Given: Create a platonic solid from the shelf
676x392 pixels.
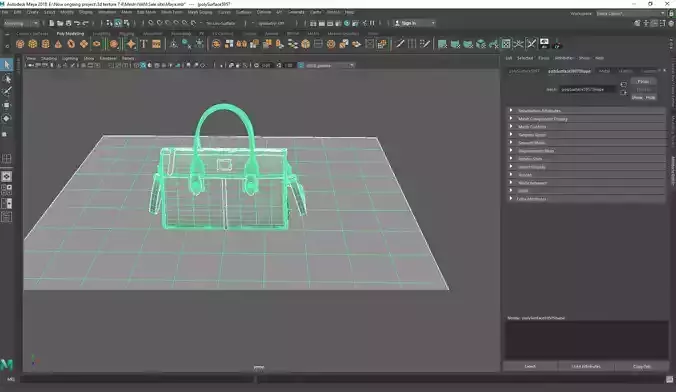Looking at the screenshot, I should tap(114, 44).
